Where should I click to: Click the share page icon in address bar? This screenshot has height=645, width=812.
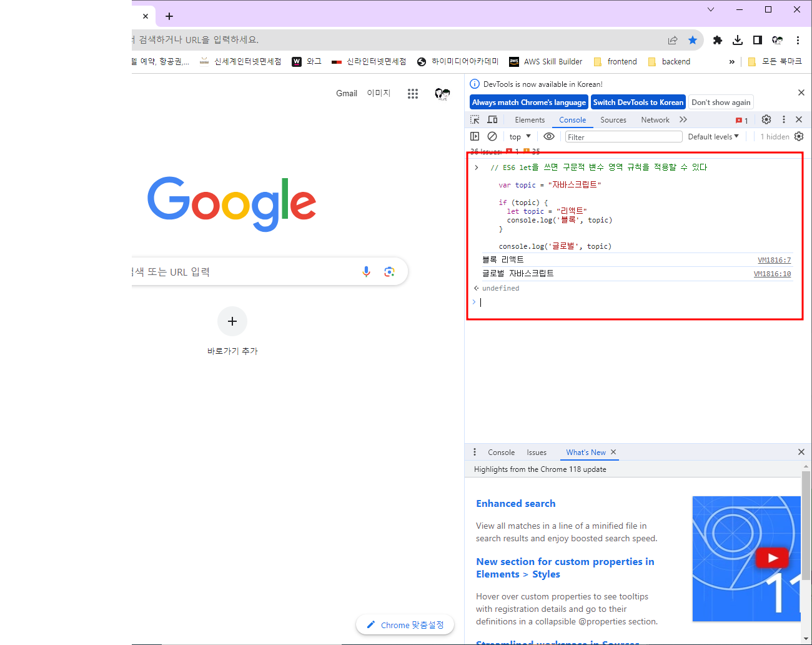tap(673, 40)
